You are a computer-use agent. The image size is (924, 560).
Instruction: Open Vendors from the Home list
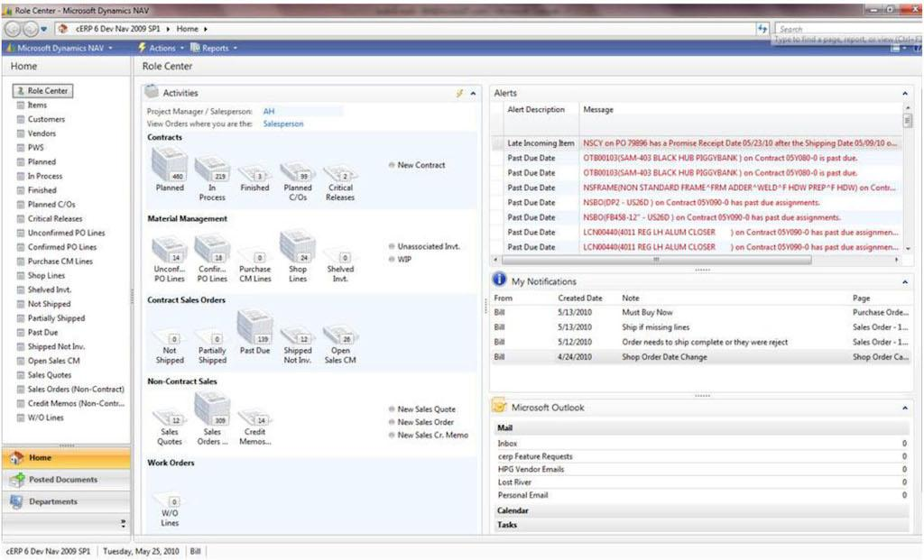pos(42,133)
